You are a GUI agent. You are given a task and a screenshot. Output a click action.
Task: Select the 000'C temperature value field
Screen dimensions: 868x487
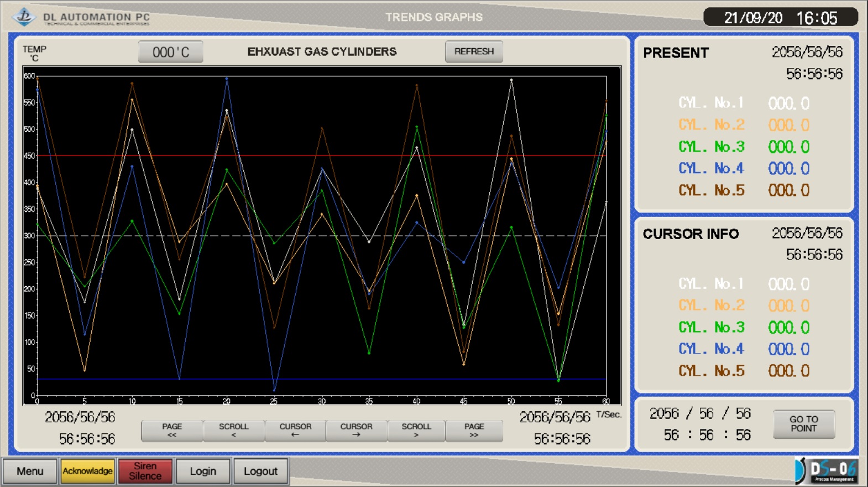point(171,52)
